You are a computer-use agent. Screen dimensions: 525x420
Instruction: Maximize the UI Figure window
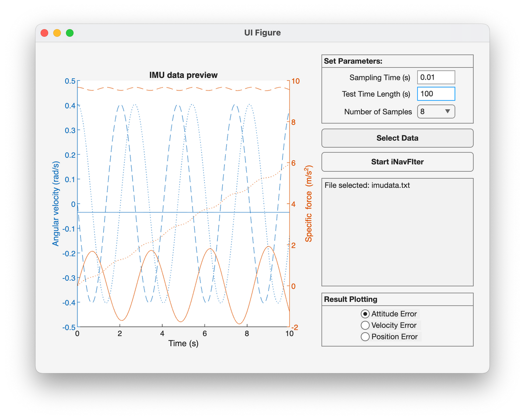(x=70, y=33)
